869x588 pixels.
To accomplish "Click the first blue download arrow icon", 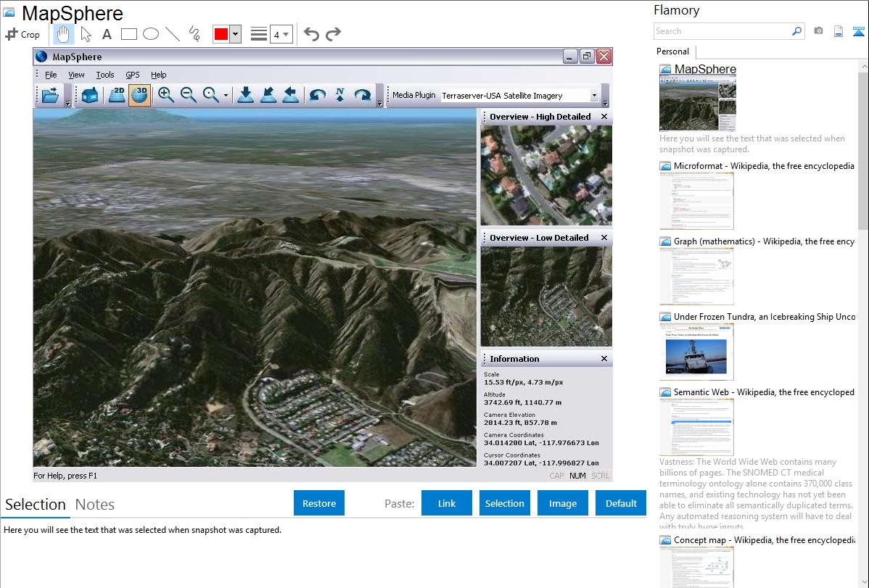I will click(x=245, y=95).
